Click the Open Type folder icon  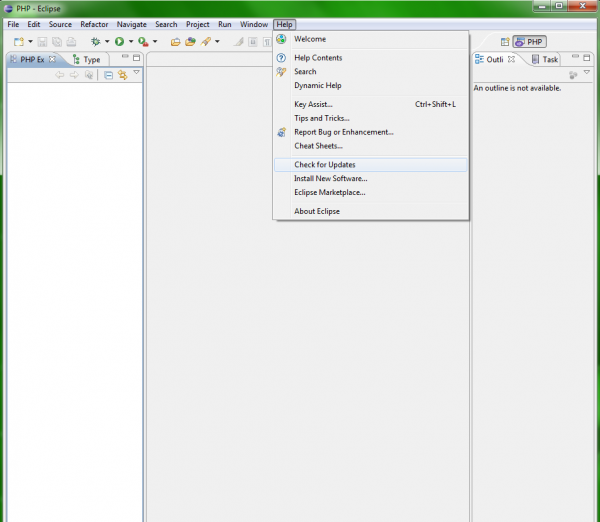pyautogui.click(x=176, y=42)
